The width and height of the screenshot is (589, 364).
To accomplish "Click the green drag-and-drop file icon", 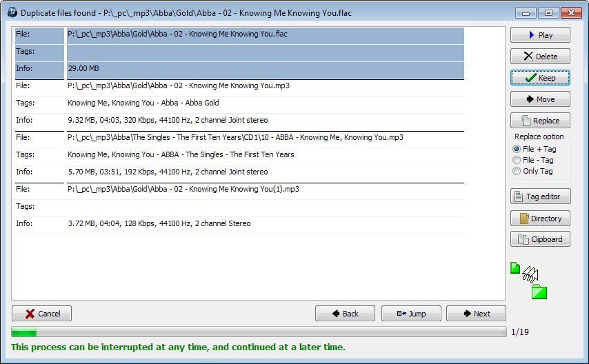I will pyautogui.click(x=515, y=269).
